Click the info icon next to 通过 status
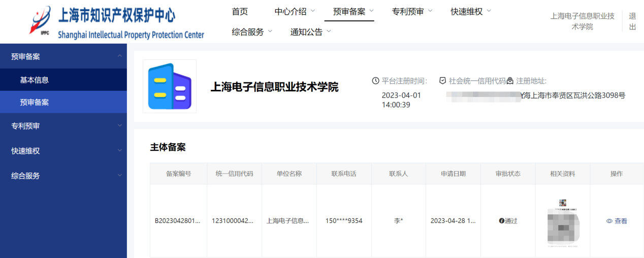The height and width of the screenshot is (258, 644). pyautogui.click(x=502, y=221)
